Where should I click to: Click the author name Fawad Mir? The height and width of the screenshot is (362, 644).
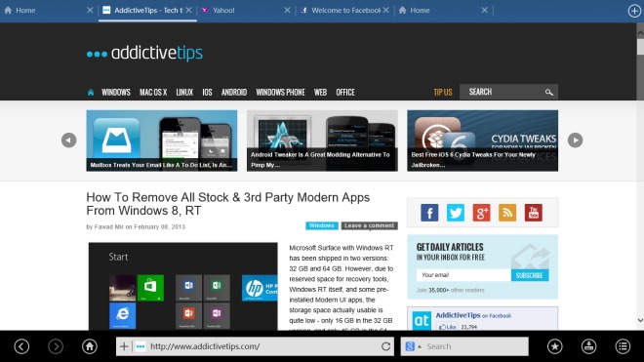click(x=109, y=226)
